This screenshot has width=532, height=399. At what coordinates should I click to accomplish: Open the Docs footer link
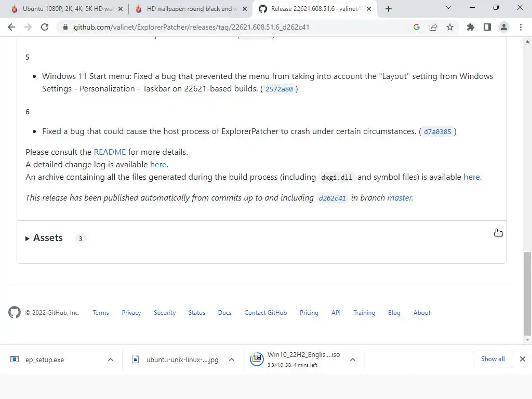tap(224, 312)
